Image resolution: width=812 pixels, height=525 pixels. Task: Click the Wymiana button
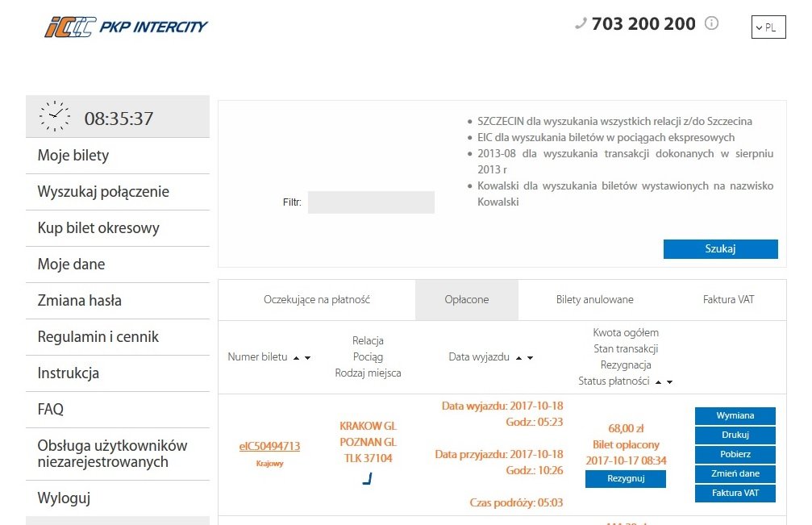tap(735, 416)
